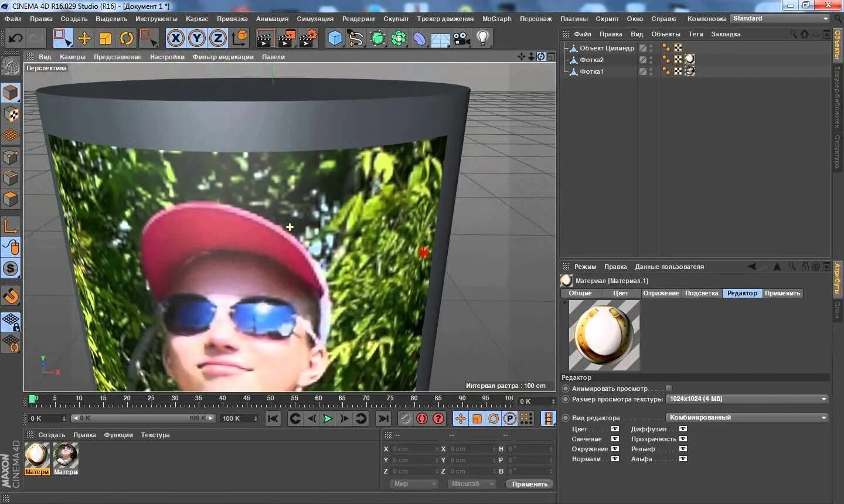This screenshot has height=504, width=844.
Task: Expand the Мир dropdown near coordinates panel
Action: coord(414,483)
